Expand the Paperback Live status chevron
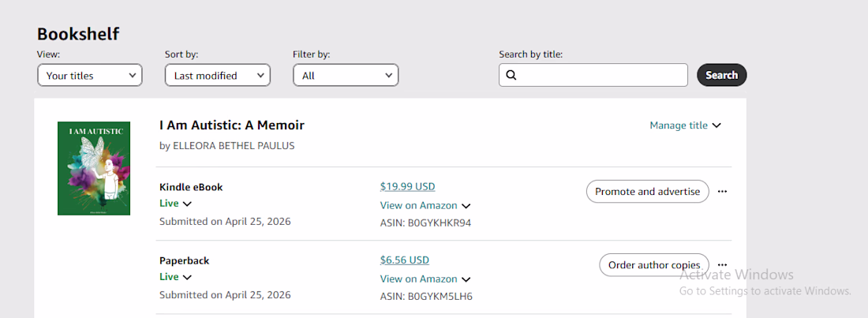This screenshot has height=318, width=868. pos(187,277)
